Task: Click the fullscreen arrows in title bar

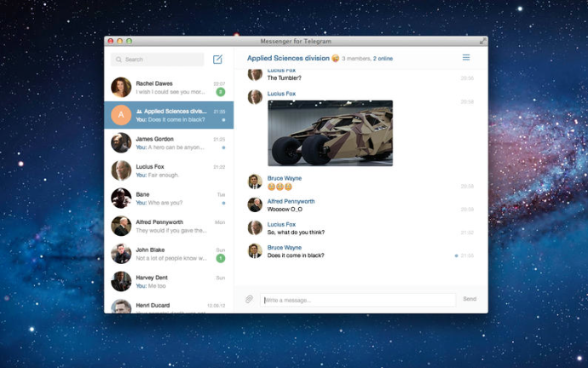Action: (x=483, y=41)
